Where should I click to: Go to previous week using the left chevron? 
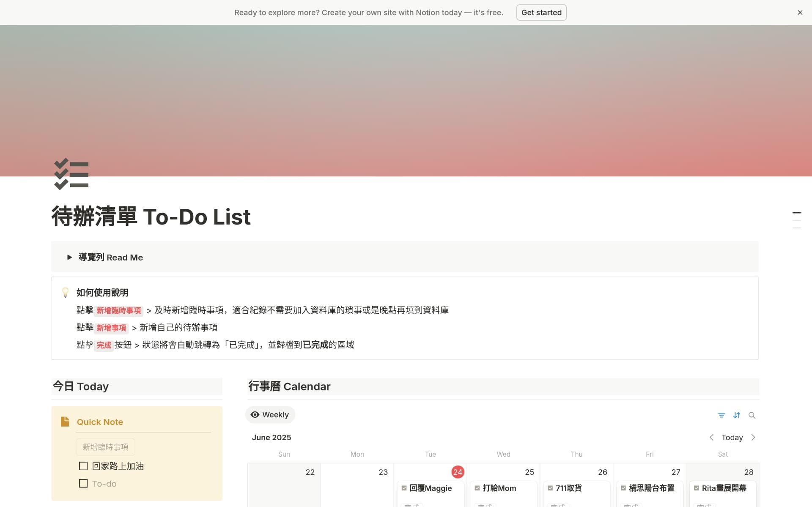tap(711, 437)
